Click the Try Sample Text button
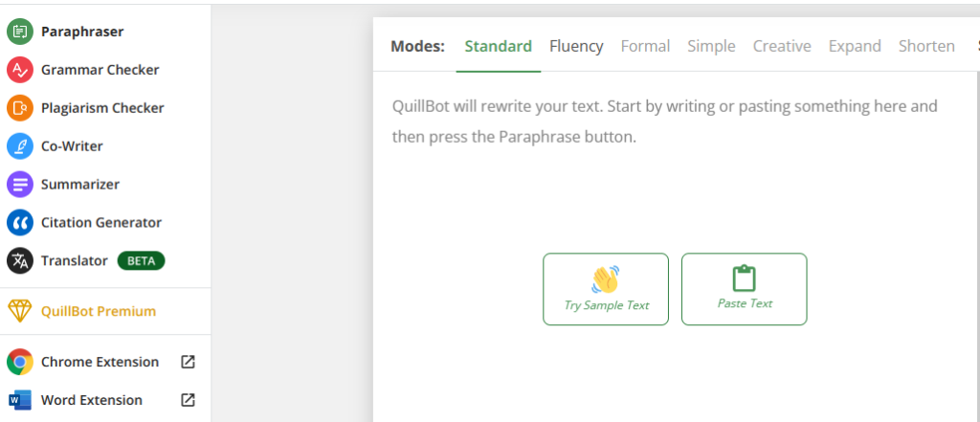980x422 pixels. [606, 289]
